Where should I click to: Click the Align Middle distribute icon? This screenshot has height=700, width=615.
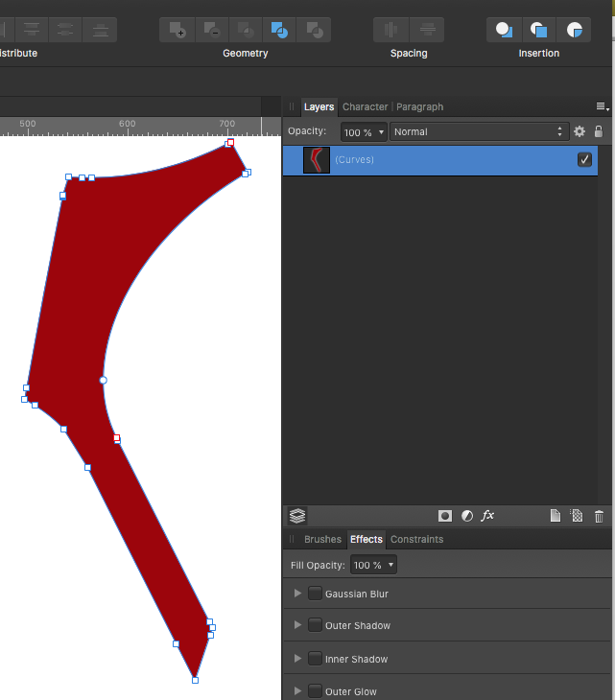[65, 30]
